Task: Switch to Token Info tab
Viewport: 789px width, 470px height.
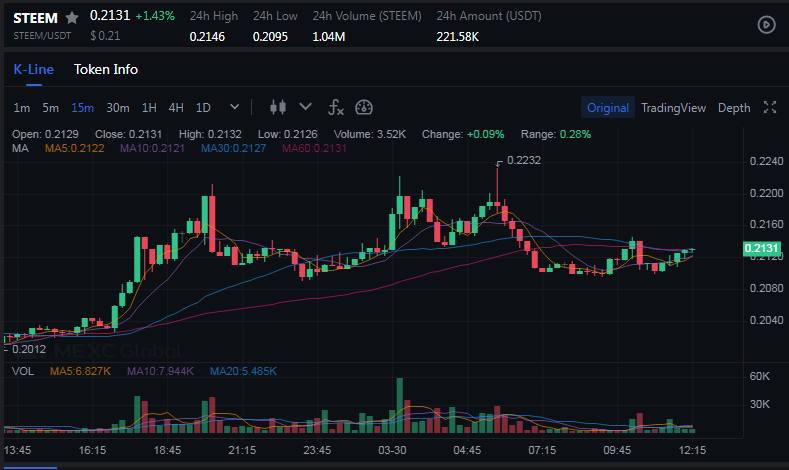Action: click(106, 69)
